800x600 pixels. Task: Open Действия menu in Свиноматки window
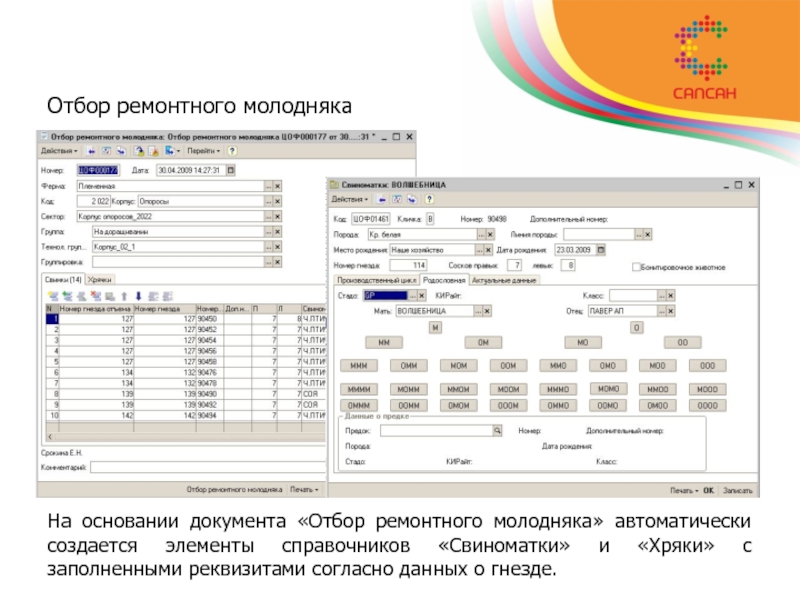(350, 199)
